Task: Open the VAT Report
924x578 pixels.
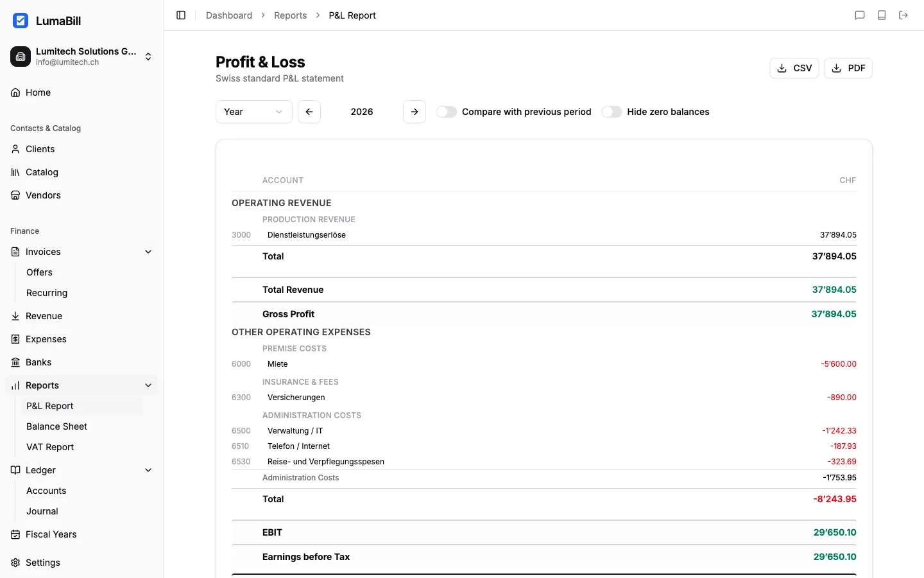Action: pyautogui.click(x=50, y=447)
